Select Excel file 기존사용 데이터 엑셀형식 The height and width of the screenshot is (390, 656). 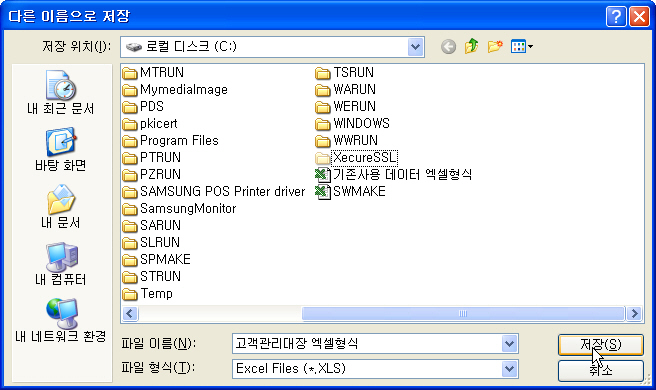tap(394, 174)
